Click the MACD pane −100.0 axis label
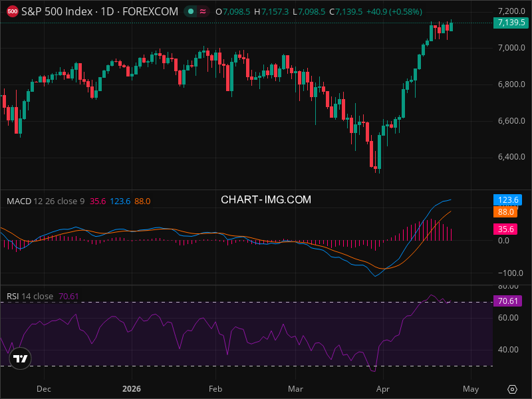532x399 pixels. point(511,273)
